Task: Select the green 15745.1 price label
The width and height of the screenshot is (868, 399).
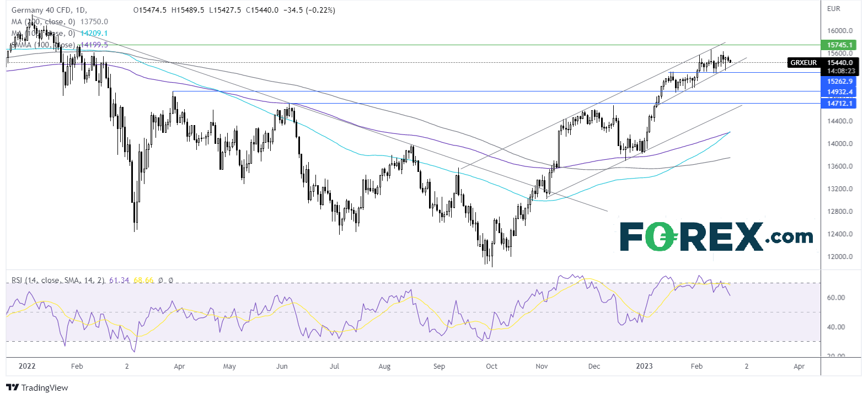Action: tap(840, 45)
